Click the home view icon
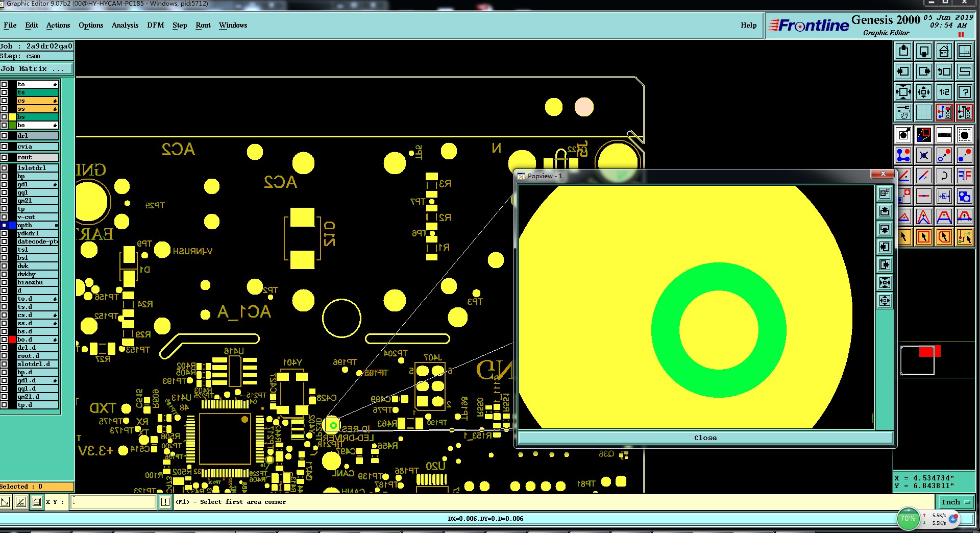The image size is (980, 533). (x=944, y=51)
